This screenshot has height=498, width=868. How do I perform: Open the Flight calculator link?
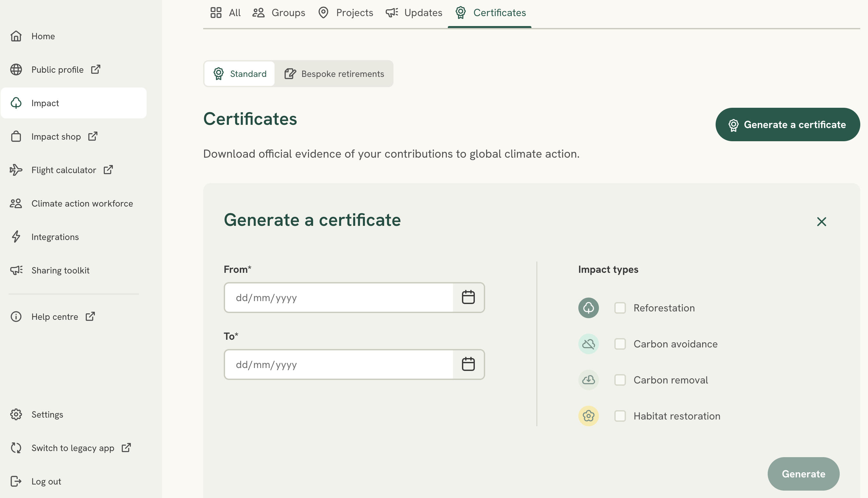click(x=74, y=170)
